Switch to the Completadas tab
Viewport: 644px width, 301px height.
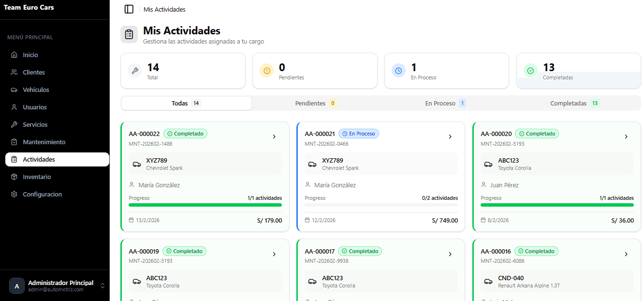pyautogui.click(x=574, y=103)
